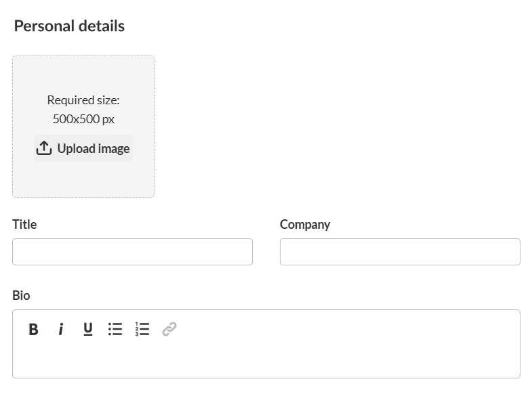The height and width of the screenshot is (394, 532).
Task: Focus the Company input field
Action: pyautogui.click(x=400, y=252)
